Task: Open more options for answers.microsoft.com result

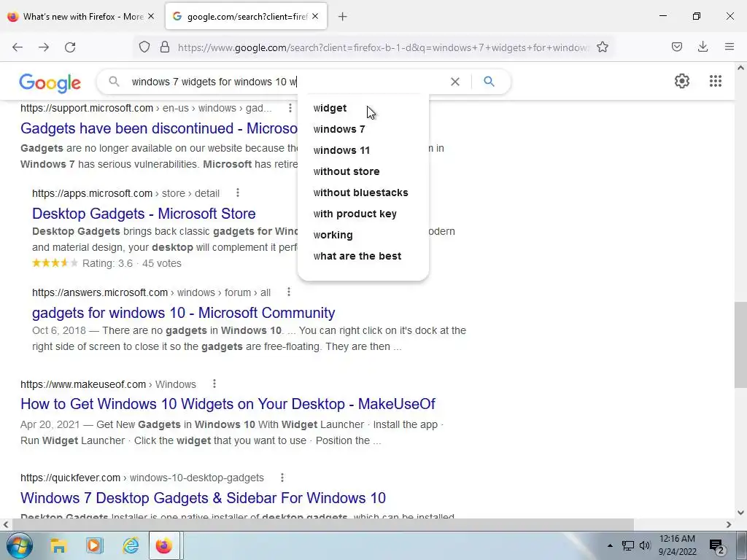Action: pyautogui.click(x=289, y=292)
